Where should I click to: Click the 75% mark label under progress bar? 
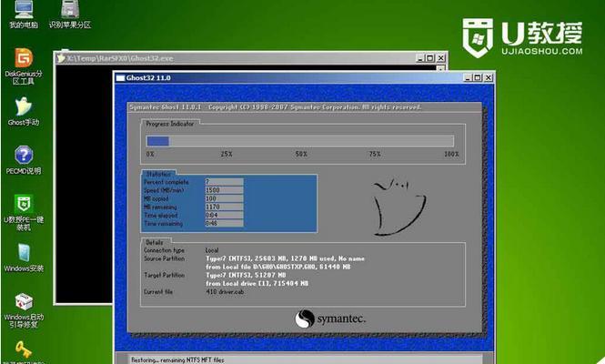pyautogui.click(x=375, y=154)
